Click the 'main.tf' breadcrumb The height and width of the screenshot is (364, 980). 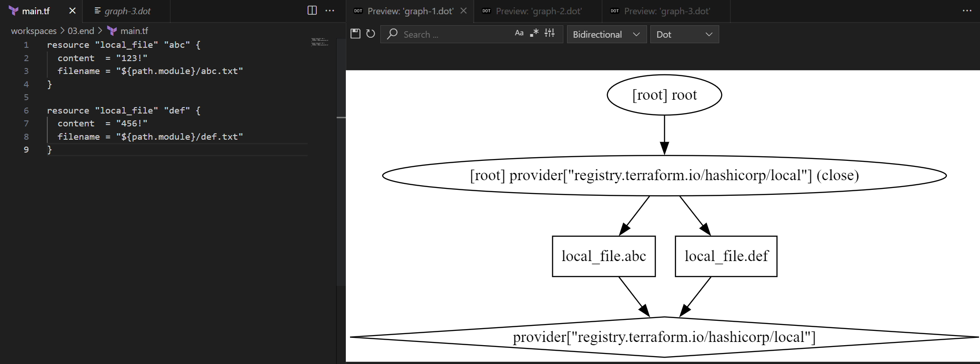(x=134, y=31)
